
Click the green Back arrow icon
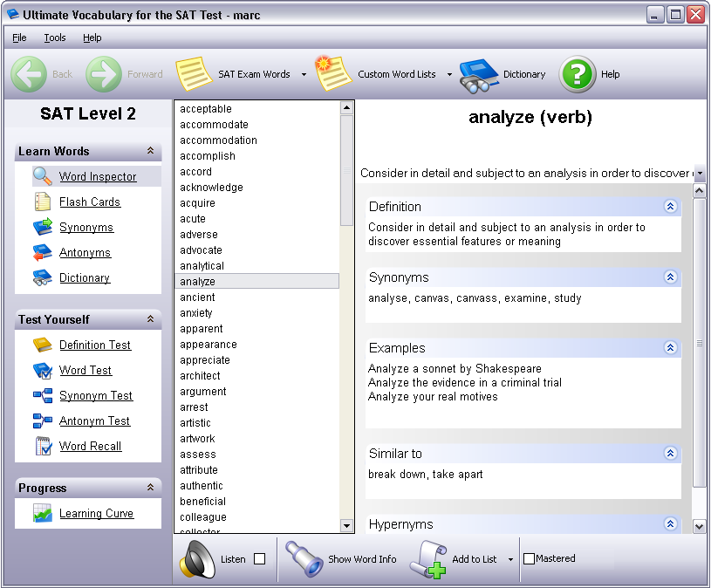point(29,74)
